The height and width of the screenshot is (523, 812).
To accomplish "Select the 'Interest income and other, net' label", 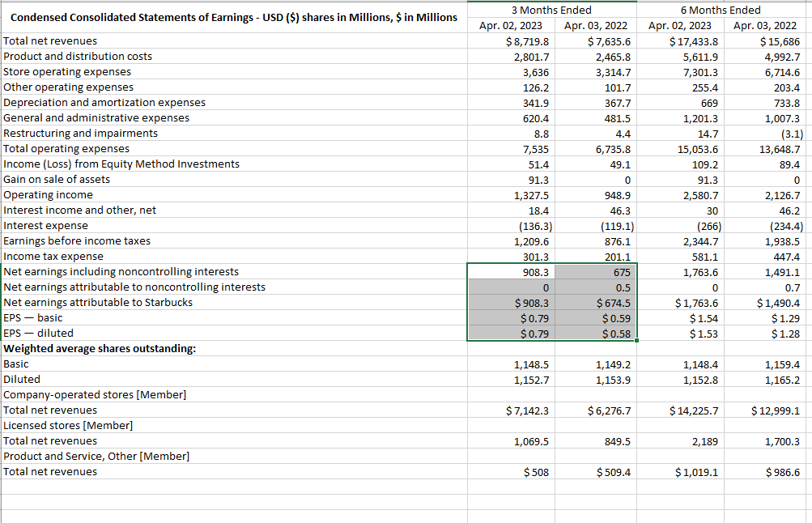I will 80,210.
